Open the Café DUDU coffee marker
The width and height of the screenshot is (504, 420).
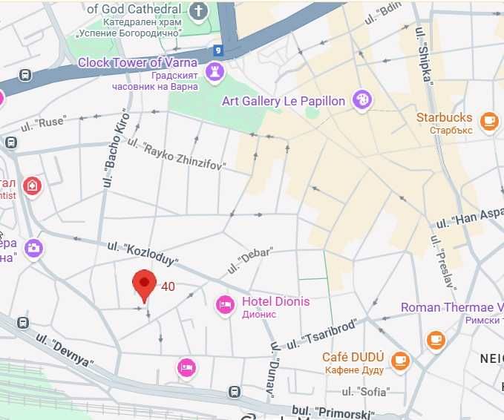point(400,362)
